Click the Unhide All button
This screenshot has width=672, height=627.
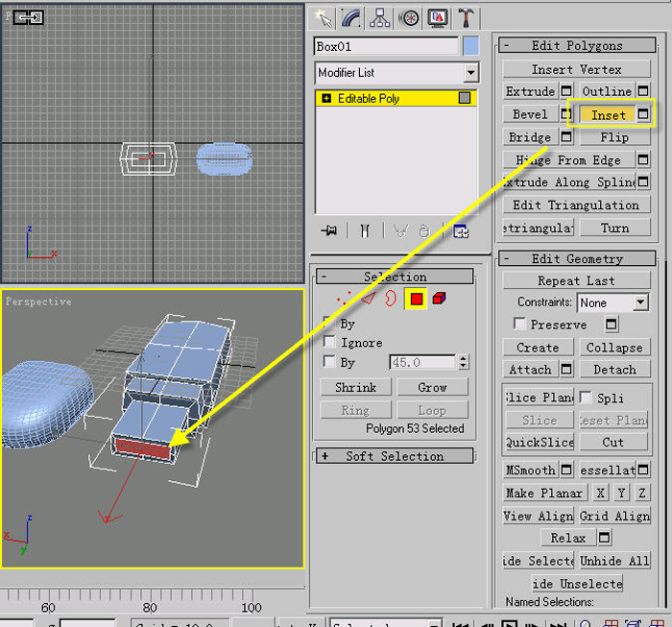[614, 561]
